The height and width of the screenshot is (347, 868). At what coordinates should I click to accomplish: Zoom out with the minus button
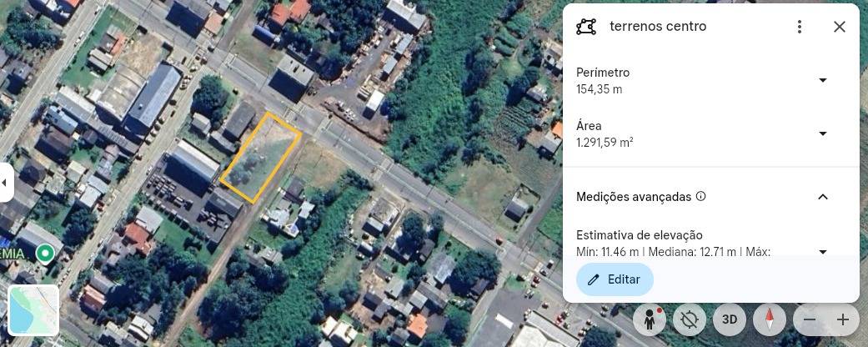tap(810, 319)
